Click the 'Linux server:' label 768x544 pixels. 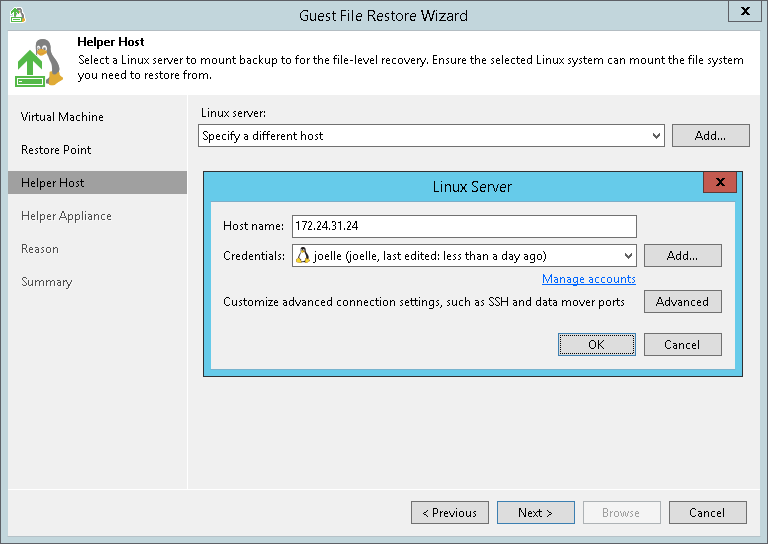(233, 113)
